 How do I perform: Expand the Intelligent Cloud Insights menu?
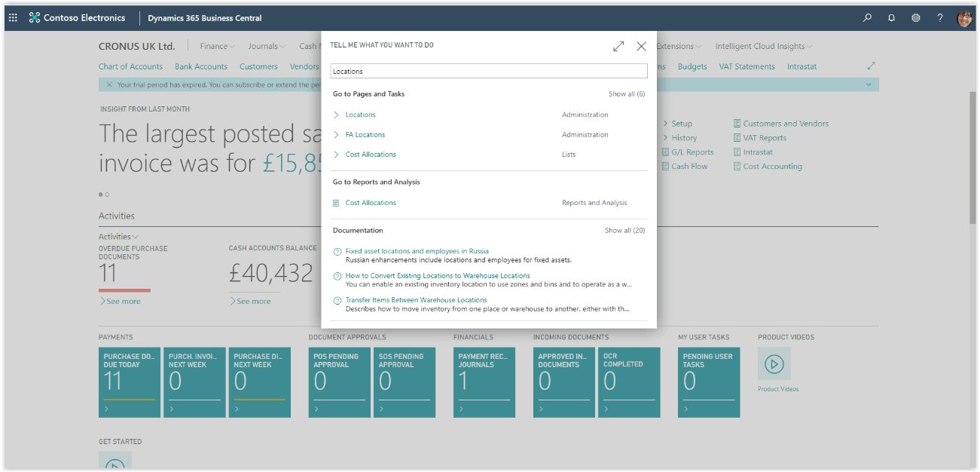click(x=764, y=46)
